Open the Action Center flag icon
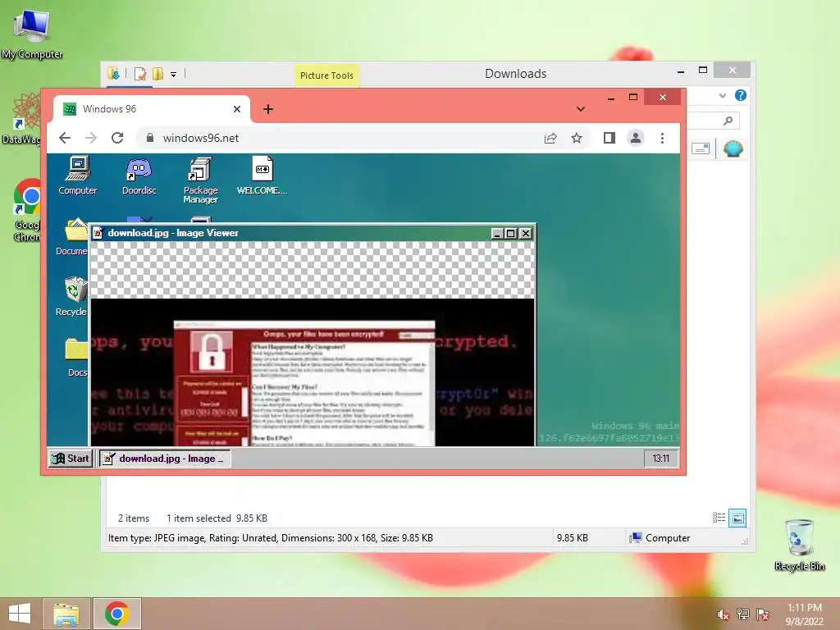The height and width of the screenshot is (630, 840). click(x=763, y=614)
